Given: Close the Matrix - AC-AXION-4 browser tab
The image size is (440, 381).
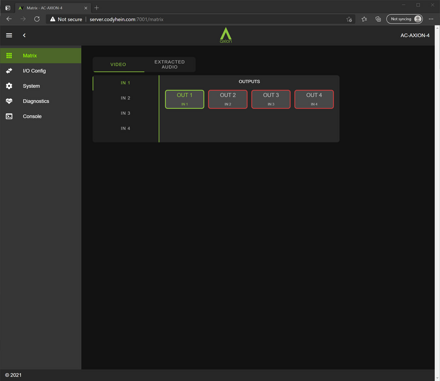Looking at the screenshot, I should pos(86,8).
